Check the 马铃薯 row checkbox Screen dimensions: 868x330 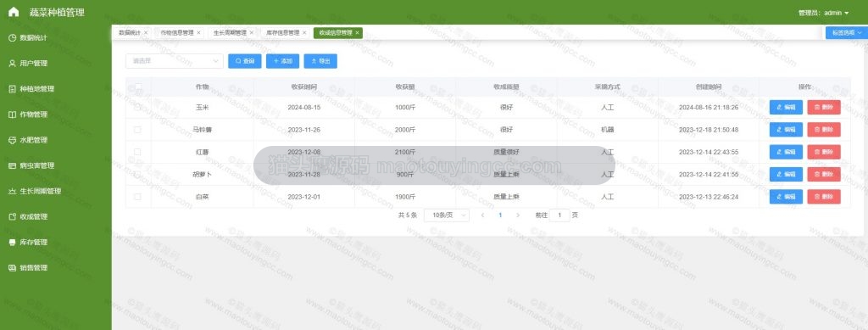pyautogui.click(x=138, y=130)
